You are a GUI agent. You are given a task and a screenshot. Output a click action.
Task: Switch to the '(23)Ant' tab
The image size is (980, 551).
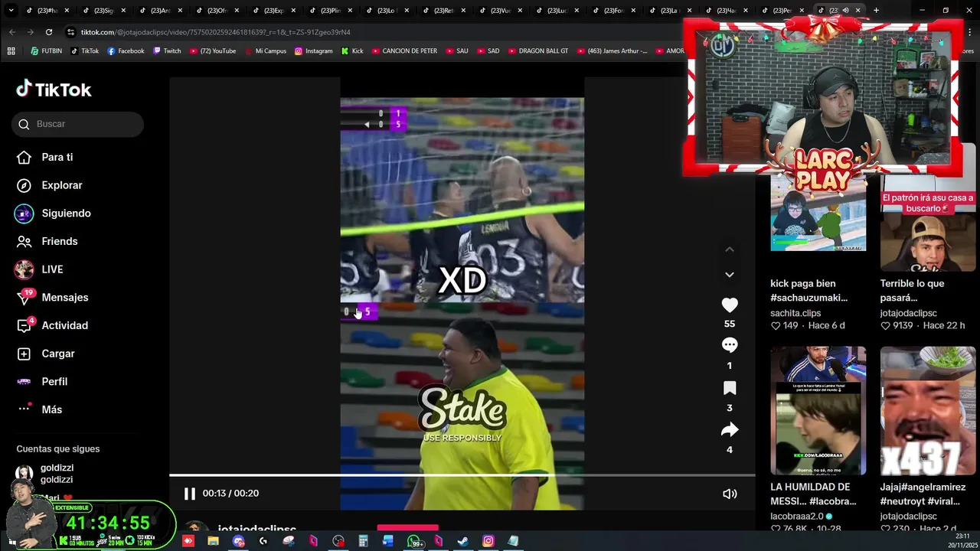(160, 11)
